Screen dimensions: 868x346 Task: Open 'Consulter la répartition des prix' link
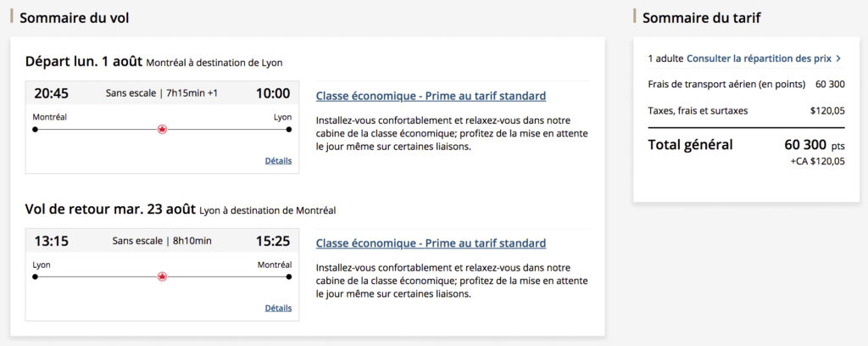(x=759, y=59)
